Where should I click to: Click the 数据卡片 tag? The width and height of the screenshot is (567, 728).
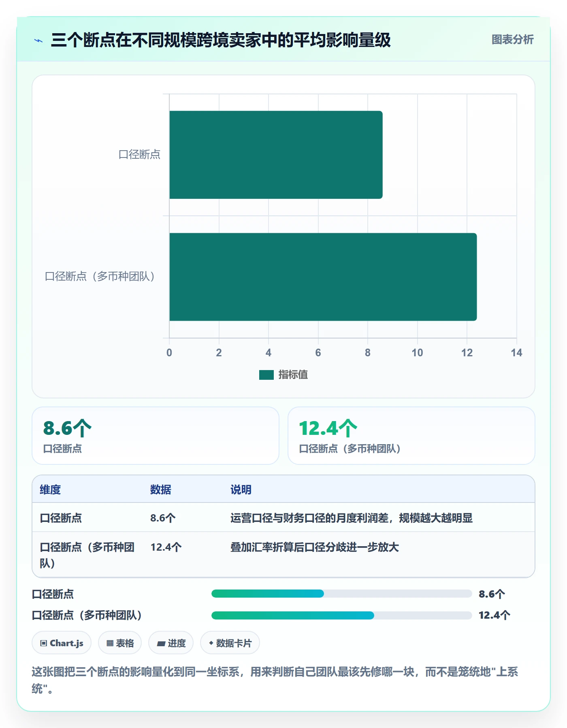[x=230, y=643]
